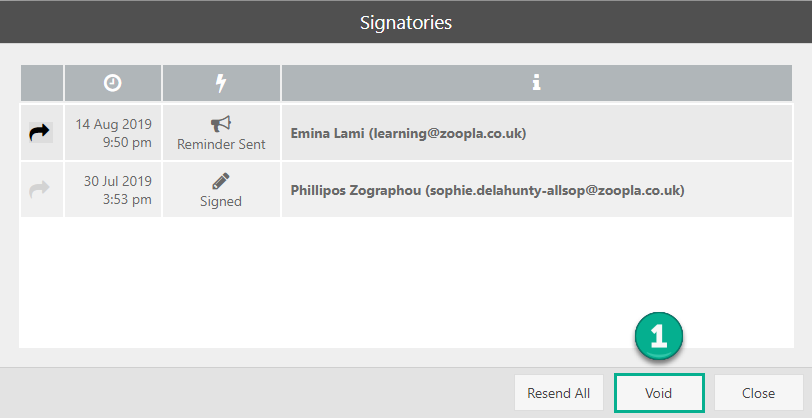Image resolution: width=812 pixels, height=418 pixels.
Task: Click the greyed arrow beside Phillipos Zographou
Action: pos(41,189)
